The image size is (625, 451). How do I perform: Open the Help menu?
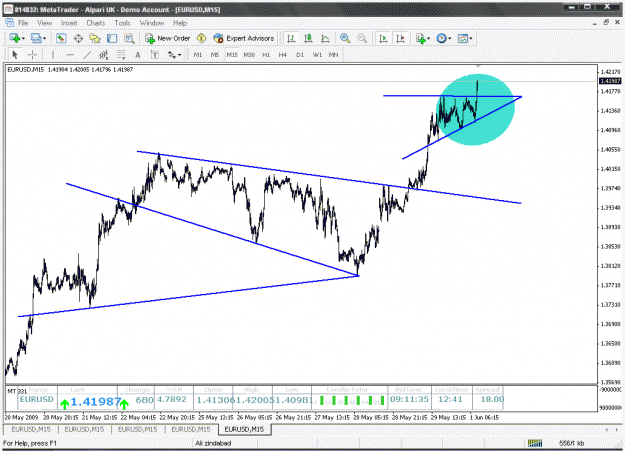180,23
